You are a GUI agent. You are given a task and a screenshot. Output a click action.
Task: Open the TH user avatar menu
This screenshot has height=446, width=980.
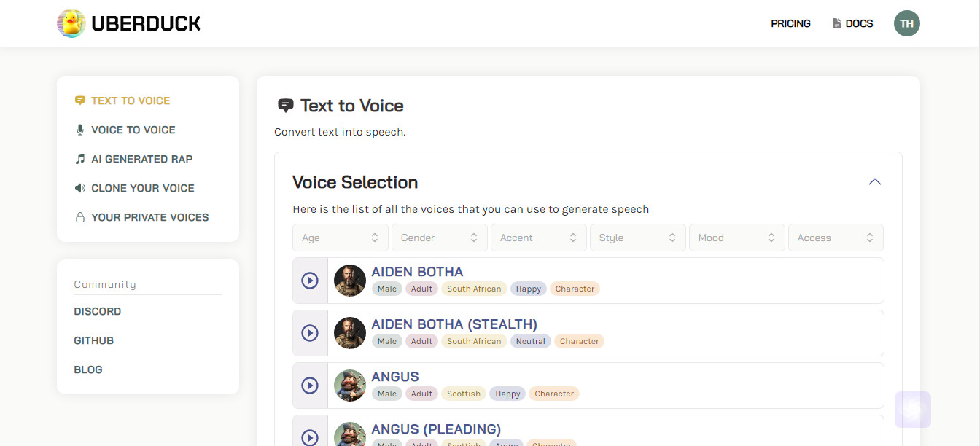coord(907,23)
